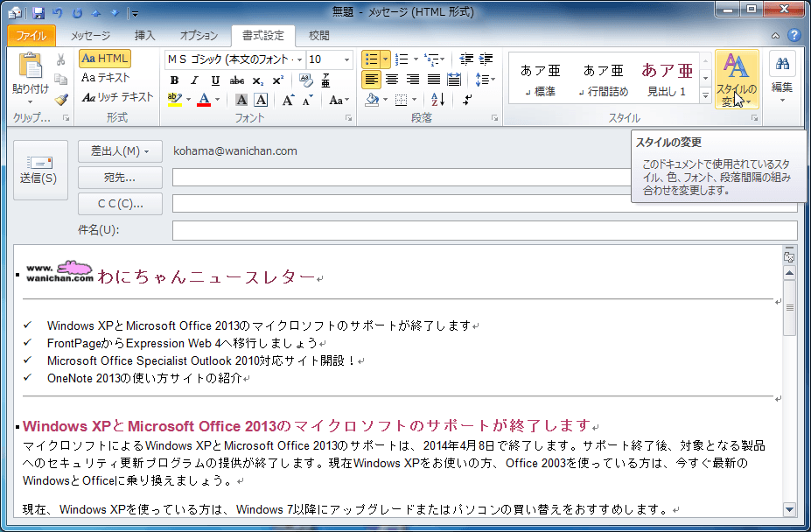Shrink font size with the smaller A icon
811x532 pixels.
click(308, 100)
